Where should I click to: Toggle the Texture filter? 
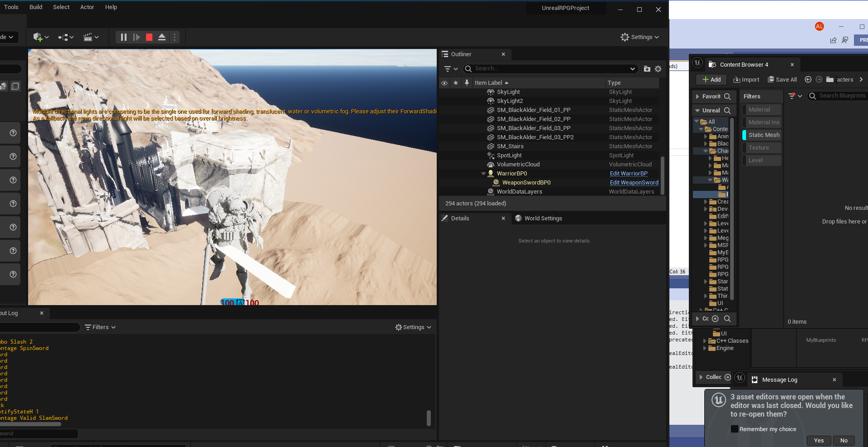[x=761, y=148]
